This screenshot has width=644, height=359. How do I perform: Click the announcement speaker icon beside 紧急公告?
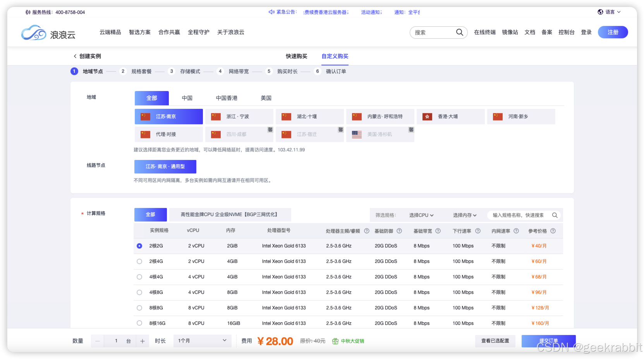[271, 12]
